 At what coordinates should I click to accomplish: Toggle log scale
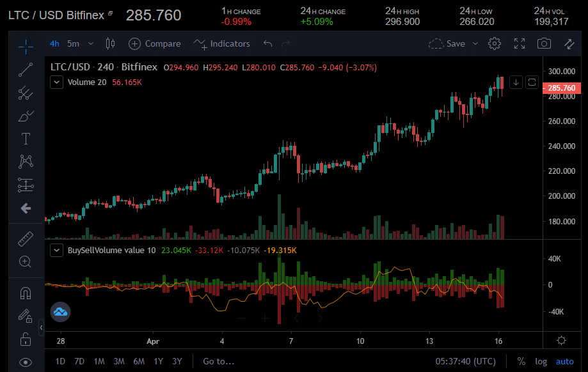(541, 361)
